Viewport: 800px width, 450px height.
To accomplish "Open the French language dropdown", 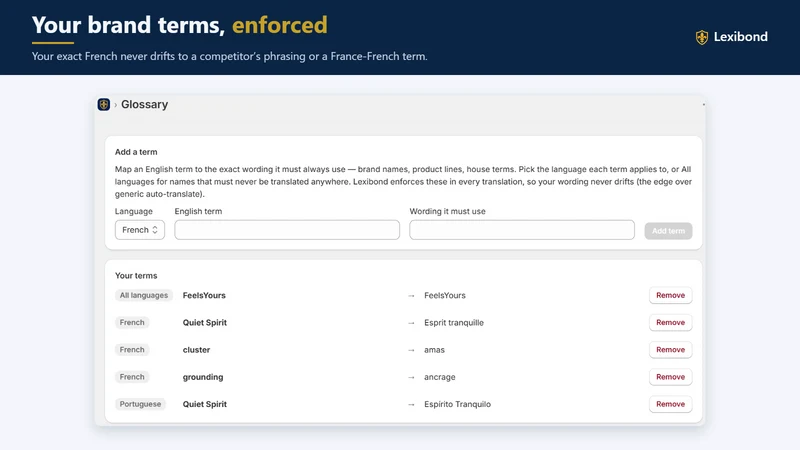I will [140, 230].
